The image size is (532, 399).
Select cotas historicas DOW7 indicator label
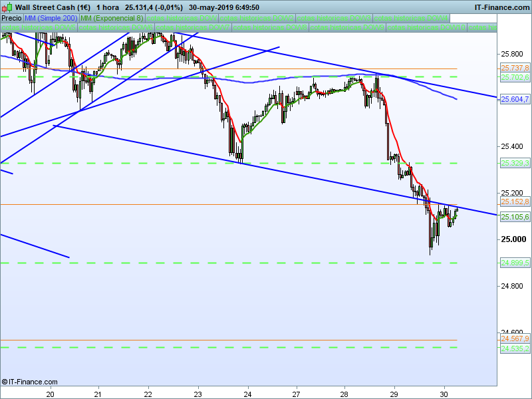[193, 27]
